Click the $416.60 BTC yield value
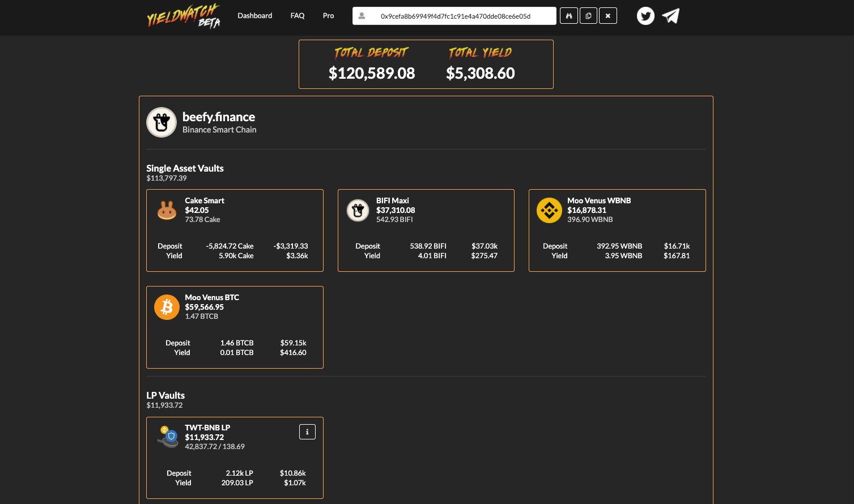The height and width of the screenshot is (504, 854). (x=293, y=353)
